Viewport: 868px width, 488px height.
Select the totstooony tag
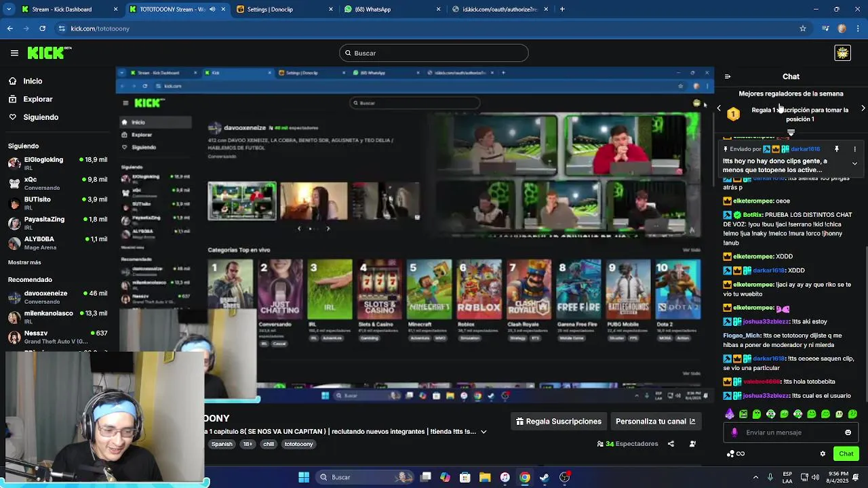click(298, 444)
